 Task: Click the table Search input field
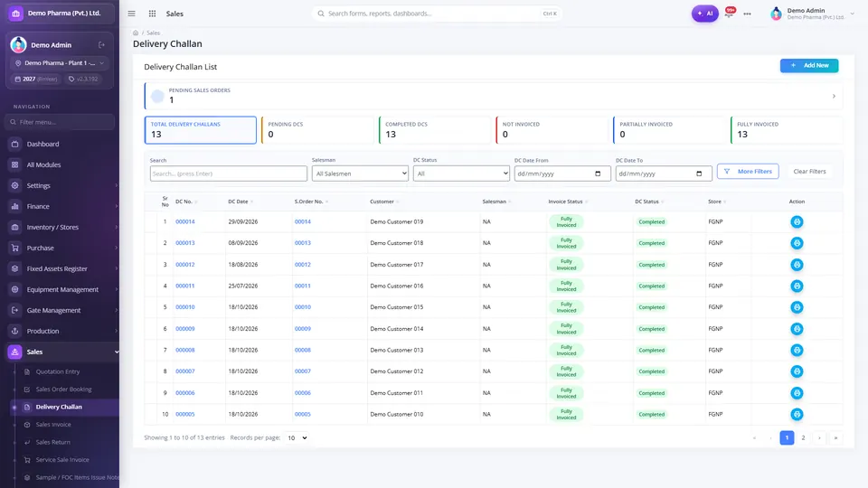tap(228, 174)
